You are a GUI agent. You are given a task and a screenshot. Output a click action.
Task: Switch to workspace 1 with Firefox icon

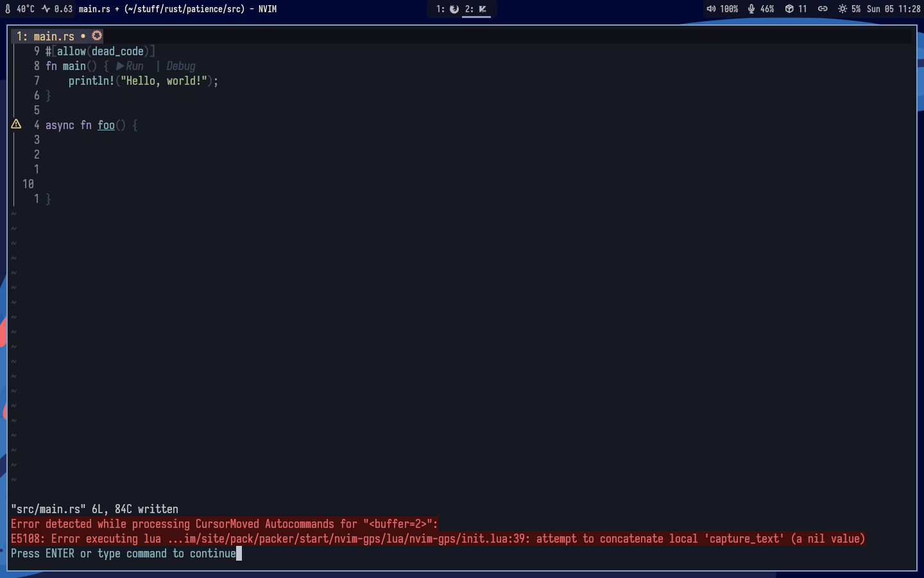[448, 9]
